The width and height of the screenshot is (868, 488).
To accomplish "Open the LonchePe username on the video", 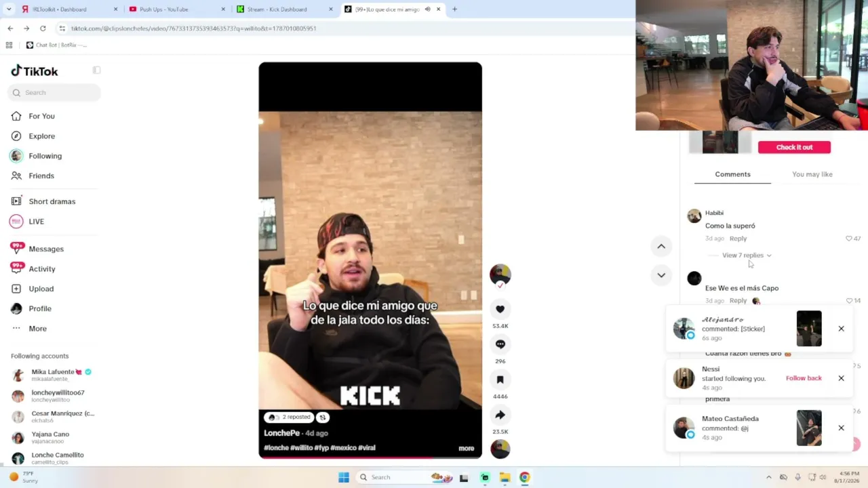I will (281, 433).
